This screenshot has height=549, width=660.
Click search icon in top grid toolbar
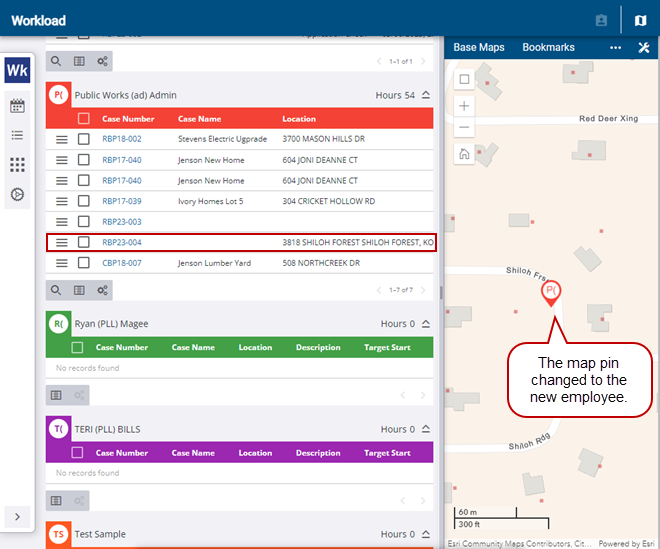coord(56,61)
